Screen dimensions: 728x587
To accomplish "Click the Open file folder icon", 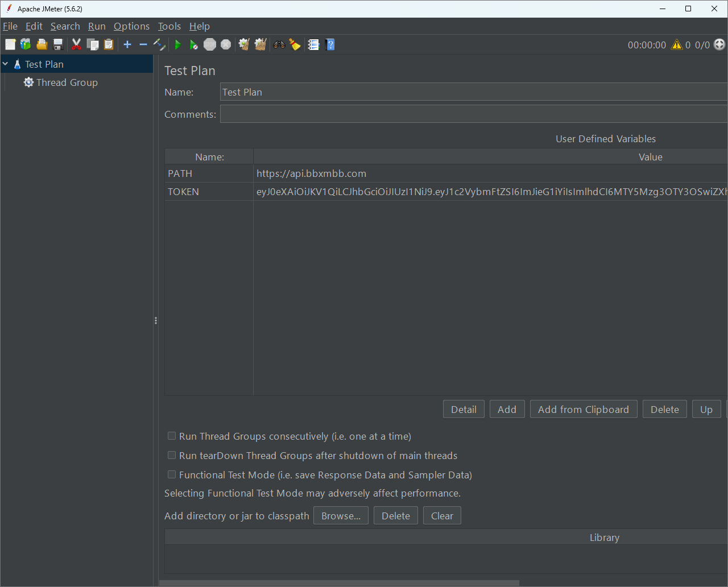I will [x=42, y=44].
